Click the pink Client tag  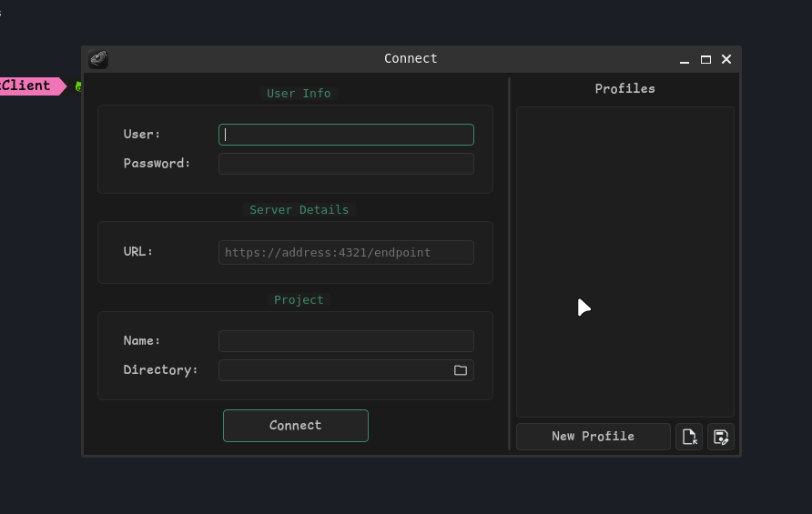(x=27, y=86)
